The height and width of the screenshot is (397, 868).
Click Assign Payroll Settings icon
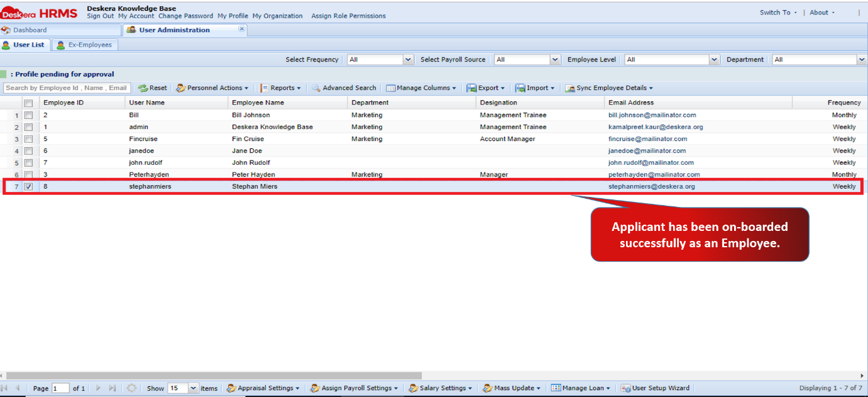315,388
